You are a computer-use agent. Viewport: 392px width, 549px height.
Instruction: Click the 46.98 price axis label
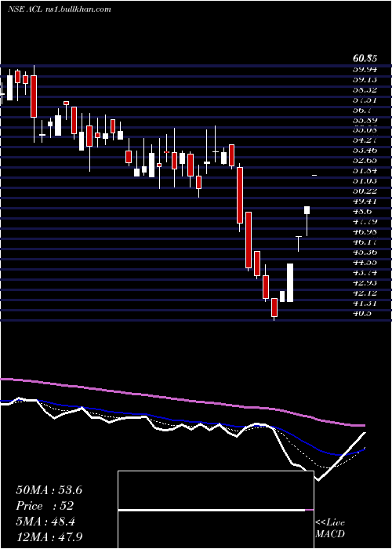point(365,232)
